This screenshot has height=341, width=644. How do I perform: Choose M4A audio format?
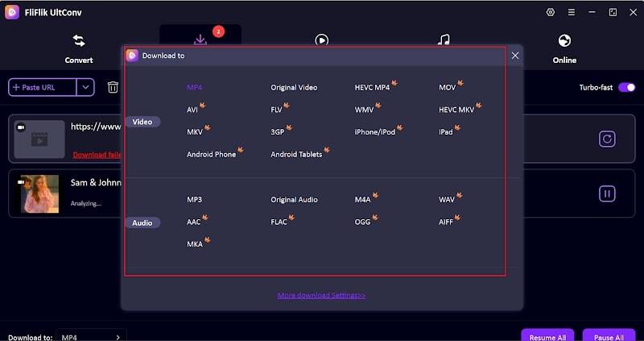click(x=363, y=199)
